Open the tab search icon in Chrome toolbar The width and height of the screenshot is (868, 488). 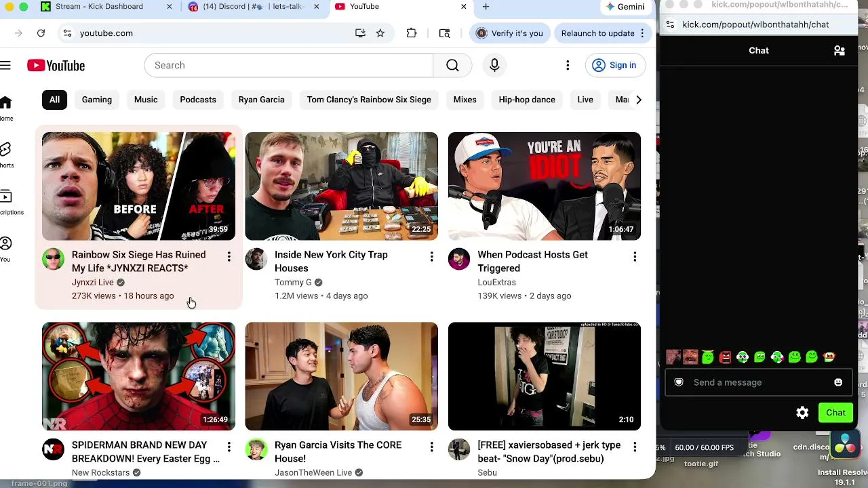click(x=445, y=33)
